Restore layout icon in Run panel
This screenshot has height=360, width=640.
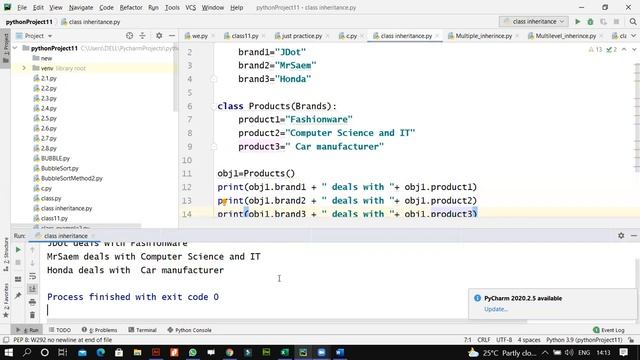18,279
